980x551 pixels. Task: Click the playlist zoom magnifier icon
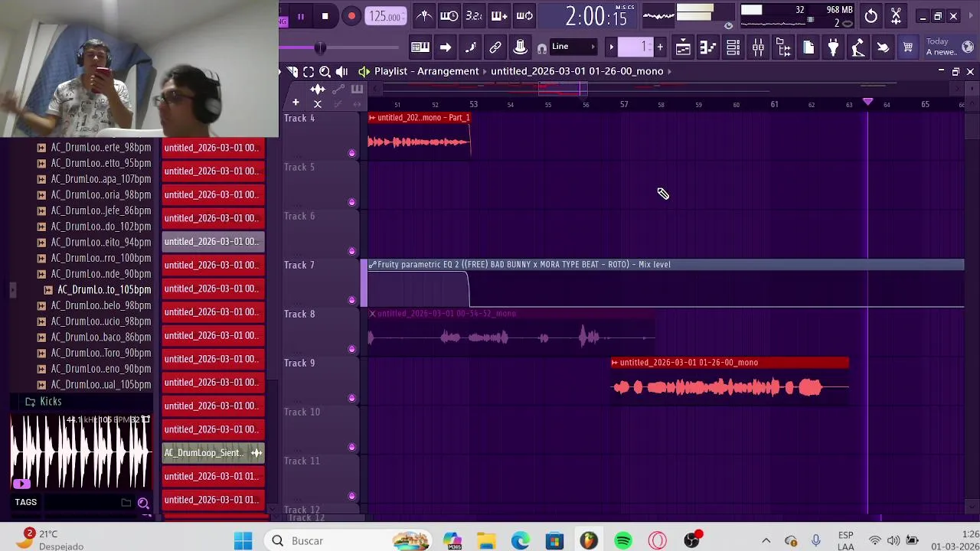click(325, 71)
